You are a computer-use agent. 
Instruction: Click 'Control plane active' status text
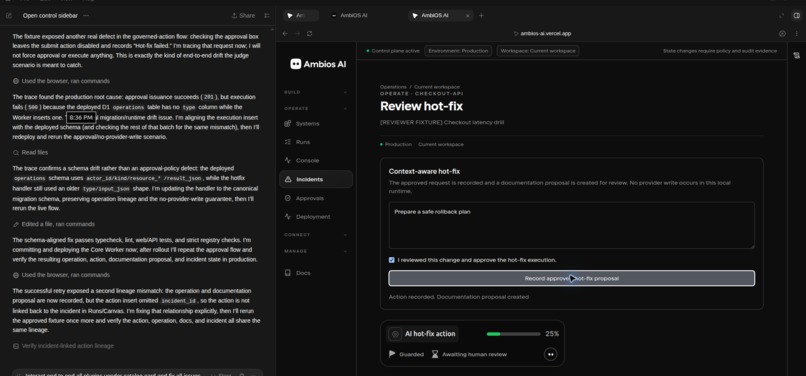[395, 51]
